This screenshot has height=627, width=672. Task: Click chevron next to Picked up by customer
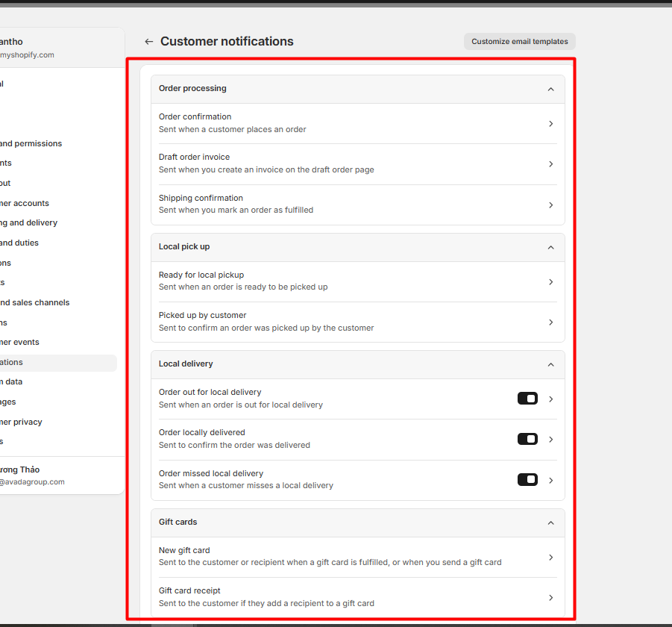pyautogui.click(x=550, y=322)
